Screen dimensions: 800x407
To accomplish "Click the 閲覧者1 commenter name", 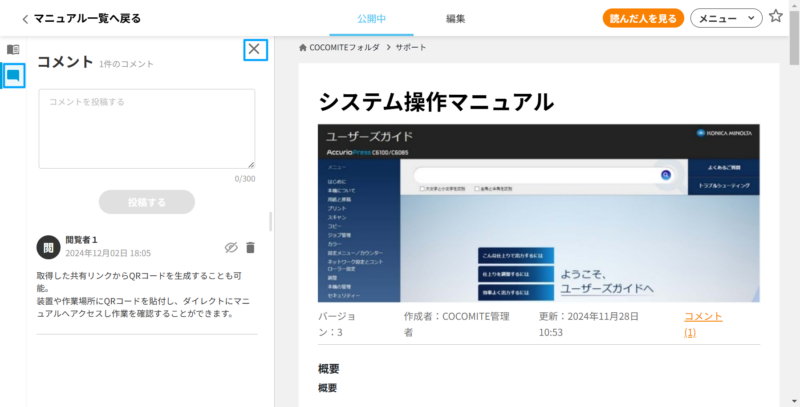I will [81, 240].
